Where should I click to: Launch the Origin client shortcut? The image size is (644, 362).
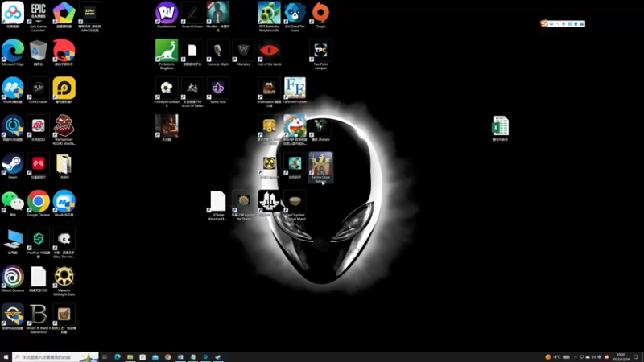point(320,14)
